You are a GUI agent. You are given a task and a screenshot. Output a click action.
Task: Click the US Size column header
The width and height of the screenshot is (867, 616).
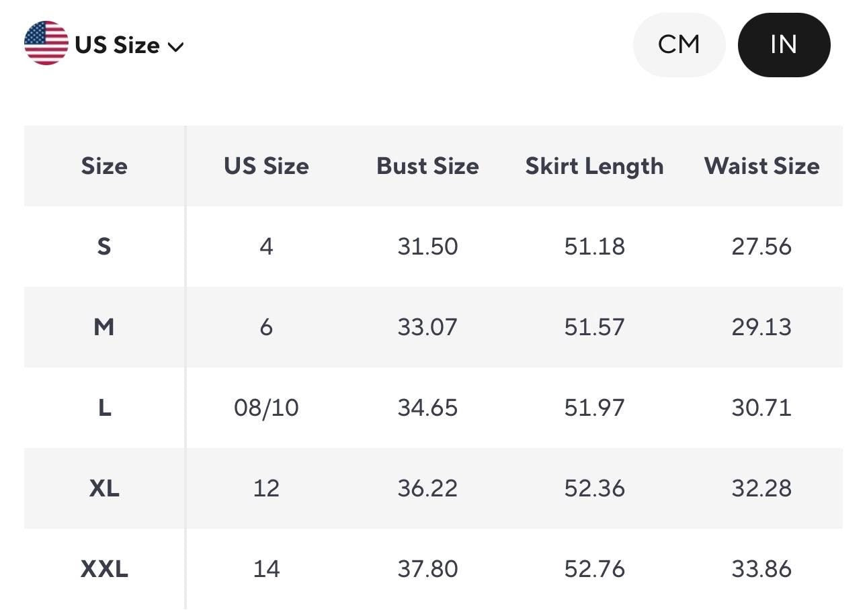pyautogui.click(x=266, y=166)
